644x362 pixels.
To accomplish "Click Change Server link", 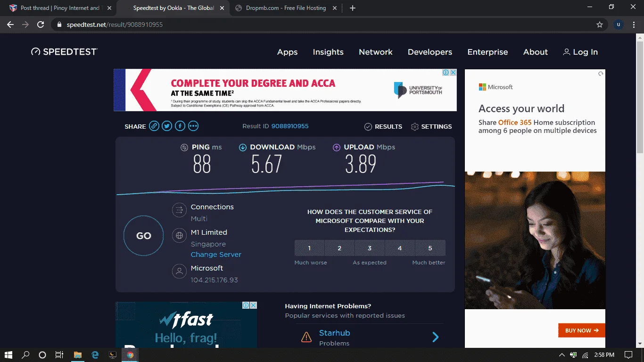I will (216, 255).
